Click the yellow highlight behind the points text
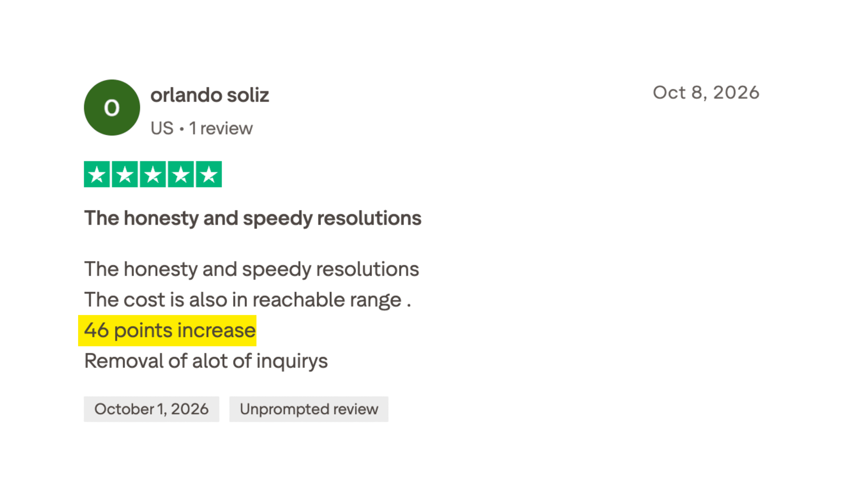The height and width of the screenshot is (488, 868). pyautogui.click(x=167, y=330)
